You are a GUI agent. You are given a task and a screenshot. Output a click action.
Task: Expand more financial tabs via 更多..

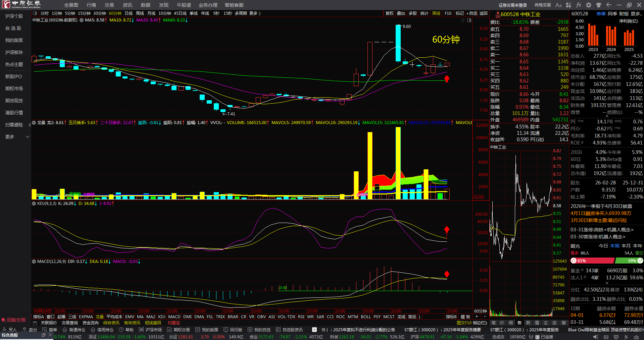click(636, 14)
